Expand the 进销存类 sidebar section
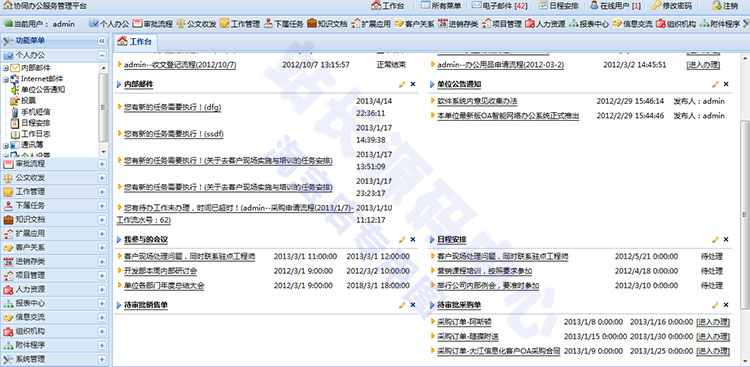 pyautogui.click(x=102, y=262)
